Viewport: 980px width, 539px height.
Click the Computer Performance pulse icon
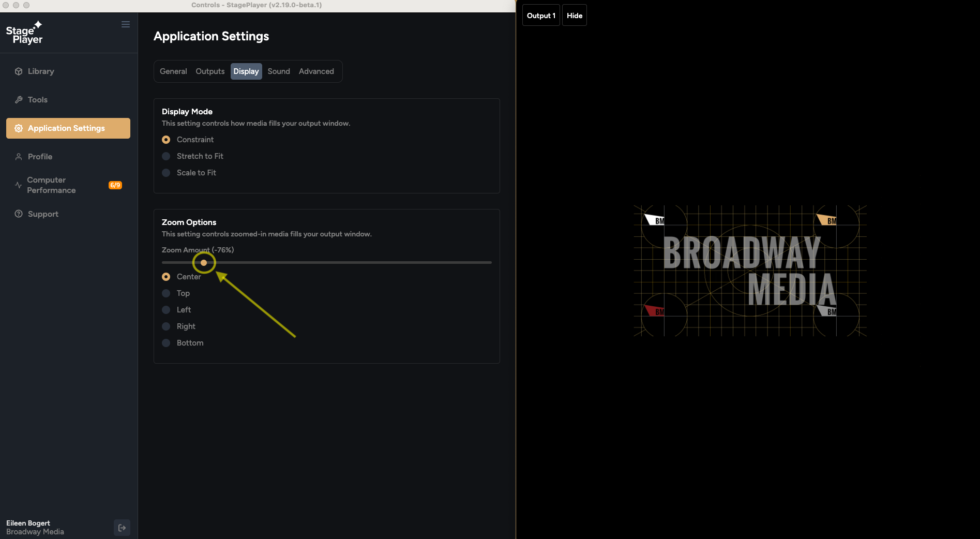pos(19,185)
